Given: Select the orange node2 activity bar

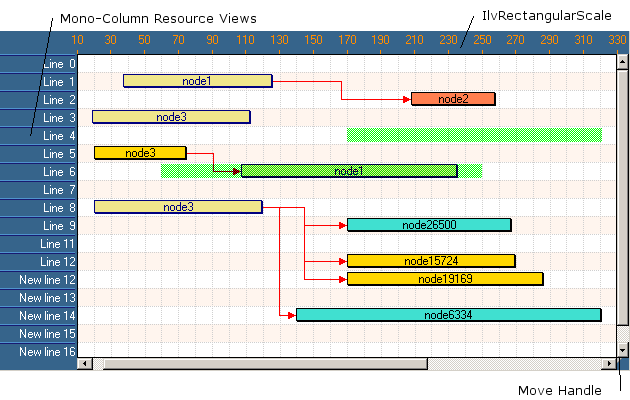Looking at the screenshot, I should coord(453,99).
